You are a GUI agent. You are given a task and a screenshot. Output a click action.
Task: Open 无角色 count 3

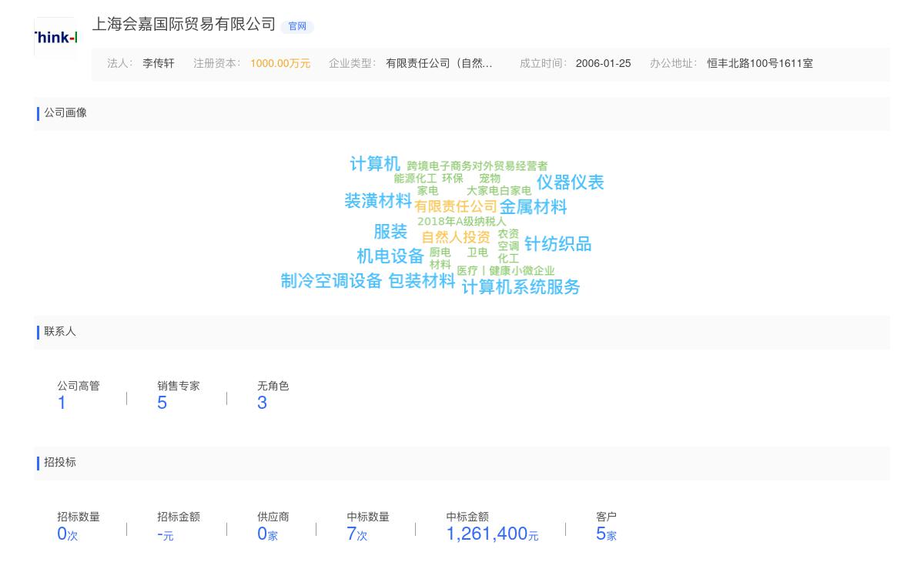point(263,403)
